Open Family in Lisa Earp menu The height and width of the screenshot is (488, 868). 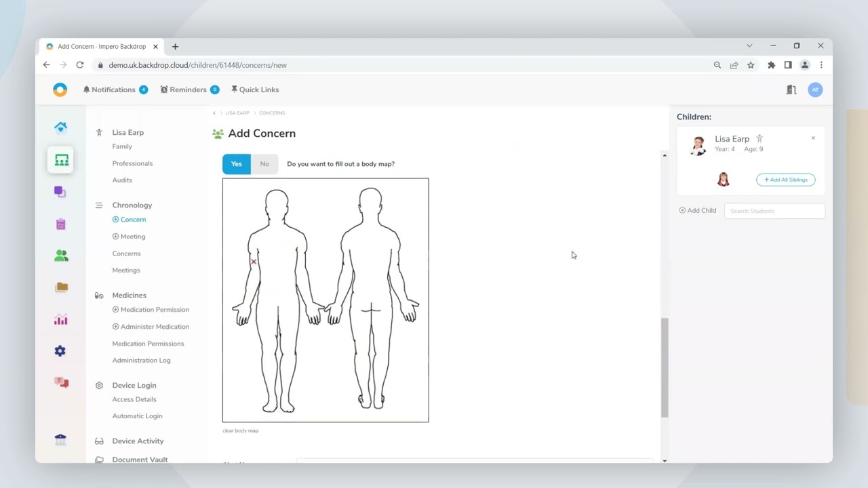pos(122,146)
